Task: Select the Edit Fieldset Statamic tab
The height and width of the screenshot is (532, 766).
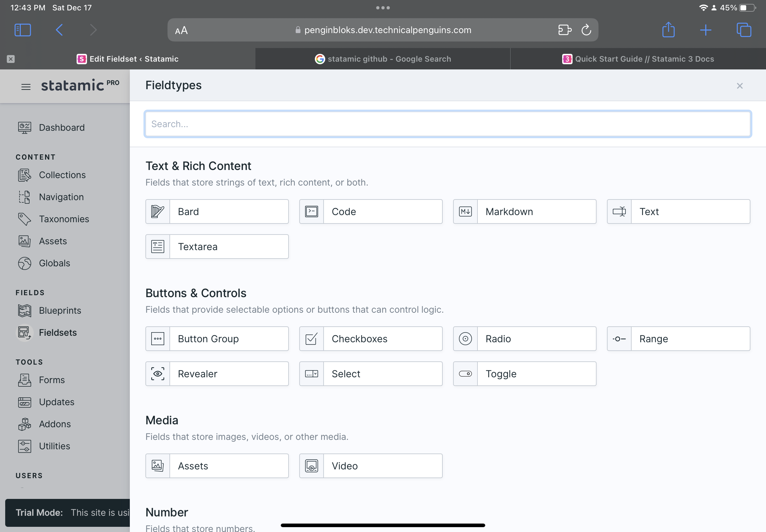Action: click(x=128, y=59)
